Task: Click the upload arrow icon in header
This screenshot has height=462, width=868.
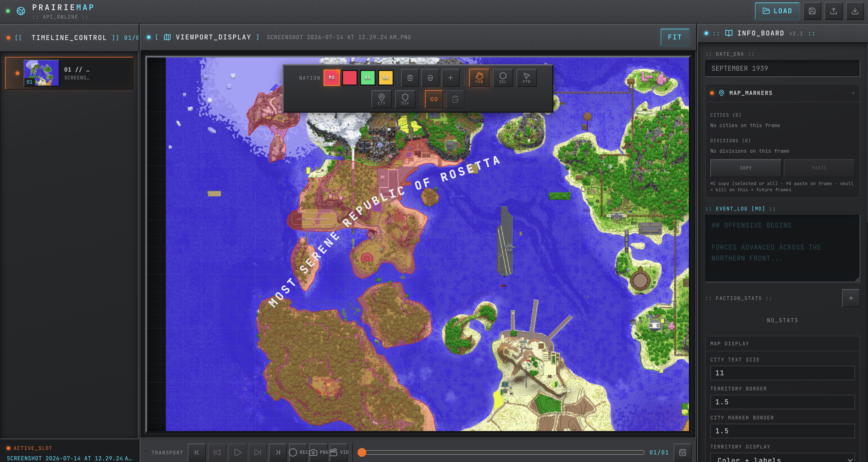Action: coord(834,11)
